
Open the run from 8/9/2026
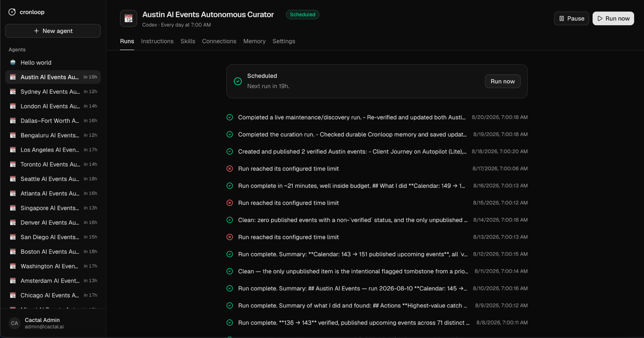[x=377, y=306]
